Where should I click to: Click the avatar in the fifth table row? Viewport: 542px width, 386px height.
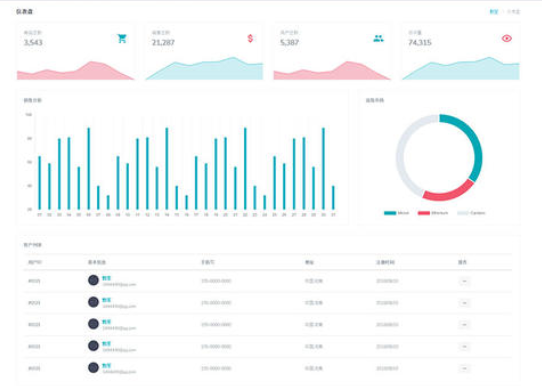[x=93, y=367]
